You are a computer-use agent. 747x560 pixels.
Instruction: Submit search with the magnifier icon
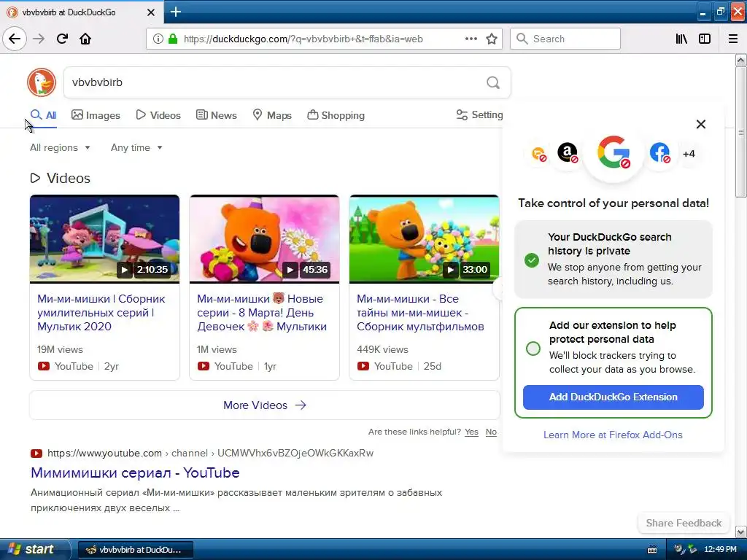pyautogui.click(x=493, y=83)
